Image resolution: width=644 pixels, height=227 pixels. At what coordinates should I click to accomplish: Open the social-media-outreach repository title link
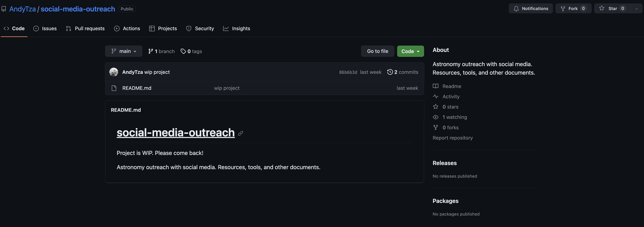[x=78, y=9]
